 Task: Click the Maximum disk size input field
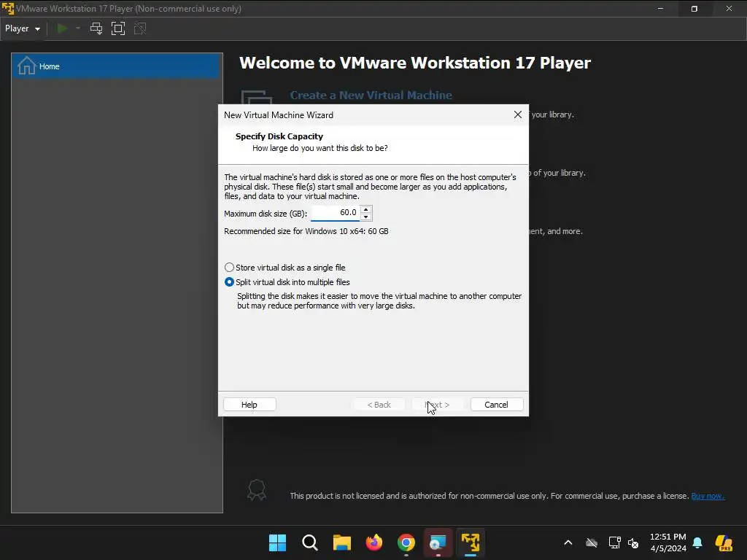(x=335, y=213)
